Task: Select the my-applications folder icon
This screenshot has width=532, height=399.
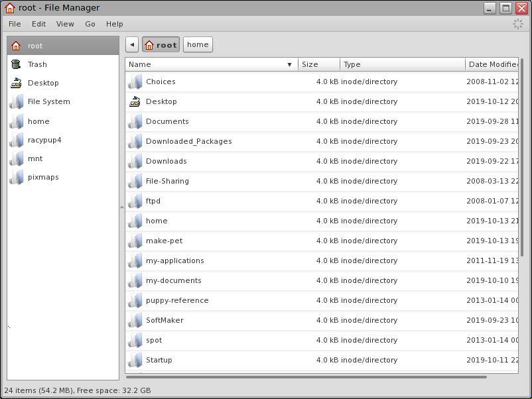Action: tap(135, 260)
